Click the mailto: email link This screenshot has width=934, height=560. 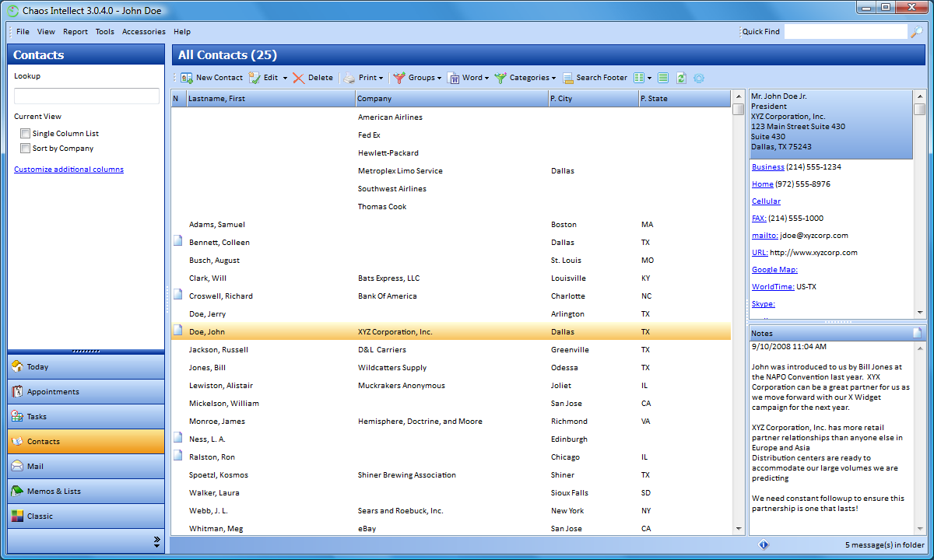point(765,236)
